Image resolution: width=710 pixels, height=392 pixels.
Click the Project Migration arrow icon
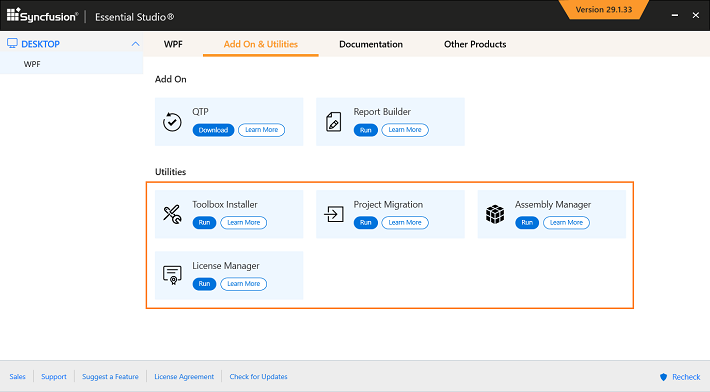click(334, 214)
